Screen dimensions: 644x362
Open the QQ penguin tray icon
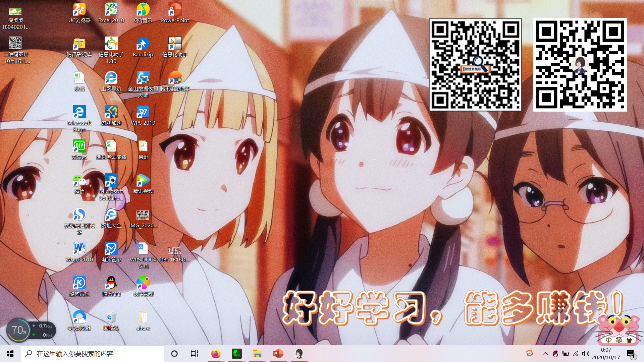coord(555,354)
